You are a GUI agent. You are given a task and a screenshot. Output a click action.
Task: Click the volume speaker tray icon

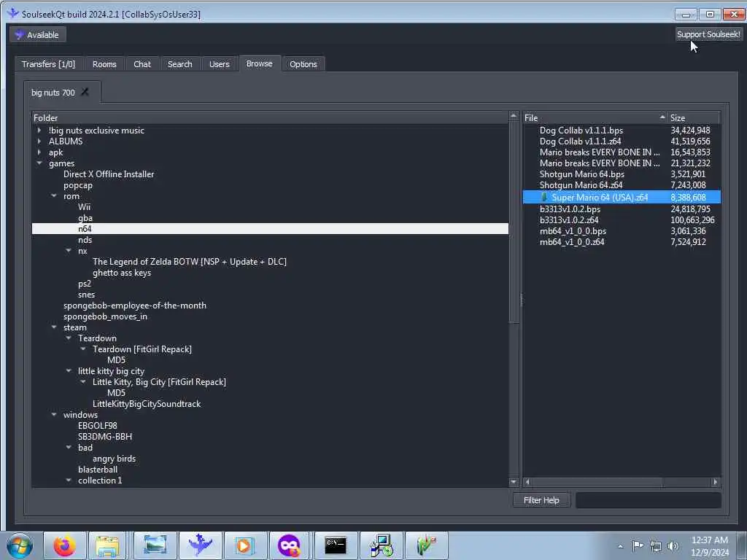coord(673,546)
